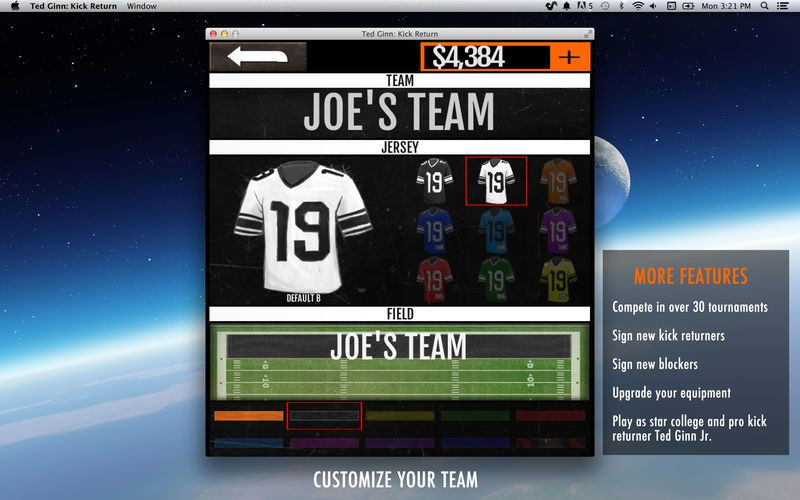Viewport: 800px width, 500px height.
Task: Go back using the white arrow button
Action: click(258, 56)
